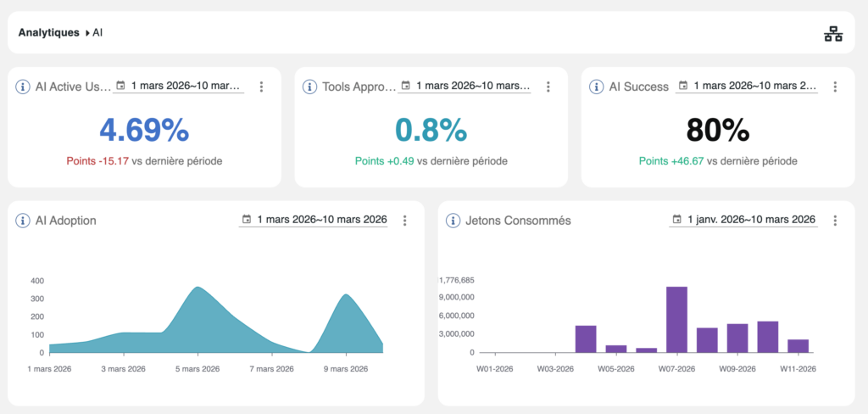868x414 pixels.
Task: Click the tallest purple bar at W07-2026
Action: [x=676, y=319]
